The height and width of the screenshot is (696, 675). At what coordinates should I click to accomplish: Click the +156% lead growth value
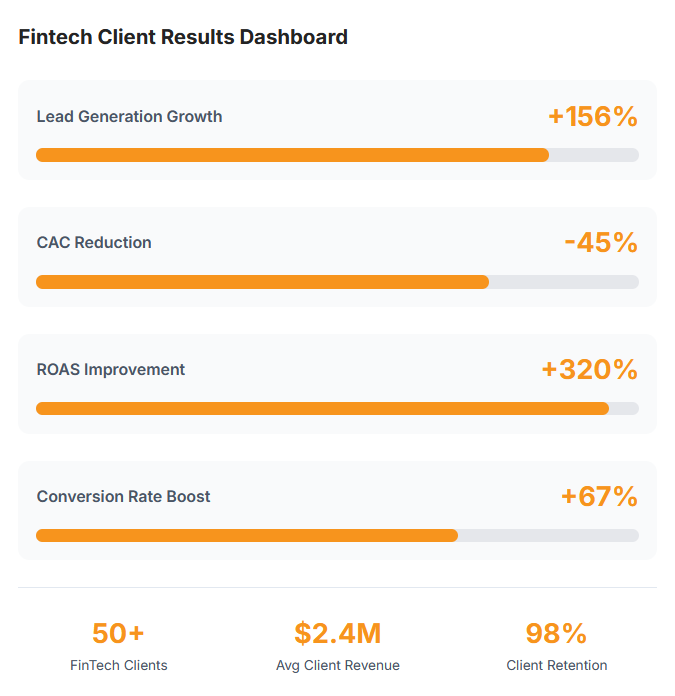click(592, 116)
